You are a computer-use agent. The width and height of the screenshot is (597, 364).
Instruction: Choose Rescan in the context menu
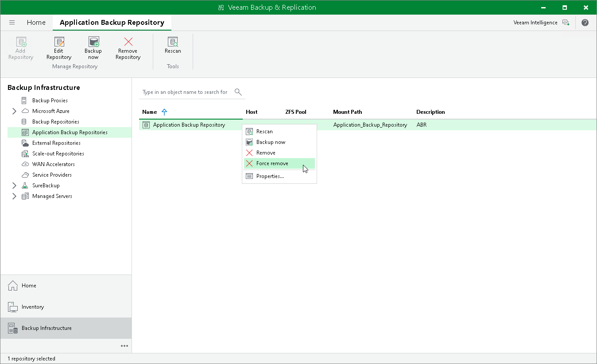tap(279, 132)
